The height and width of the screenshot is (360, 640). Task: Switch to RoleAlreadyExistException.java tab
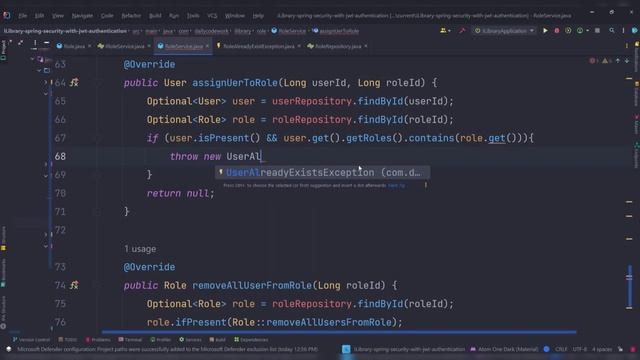click(x=258, y=46)
